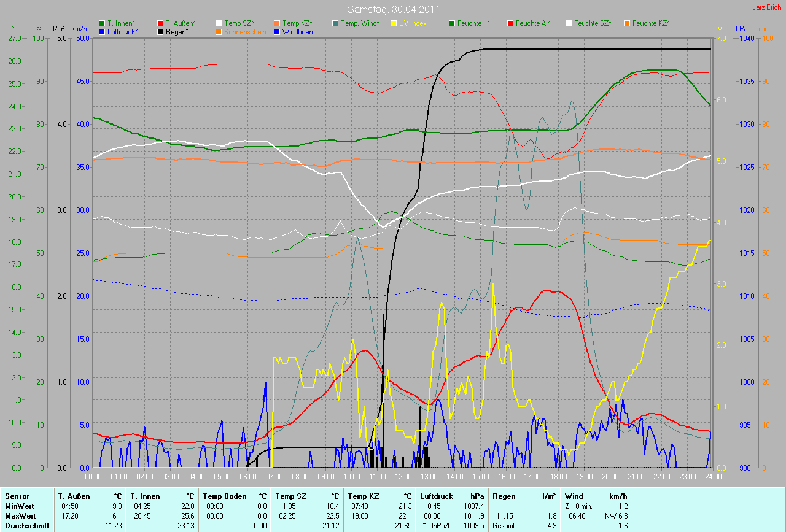Select the white Temp SZ legend marker

tap(219, 23)
